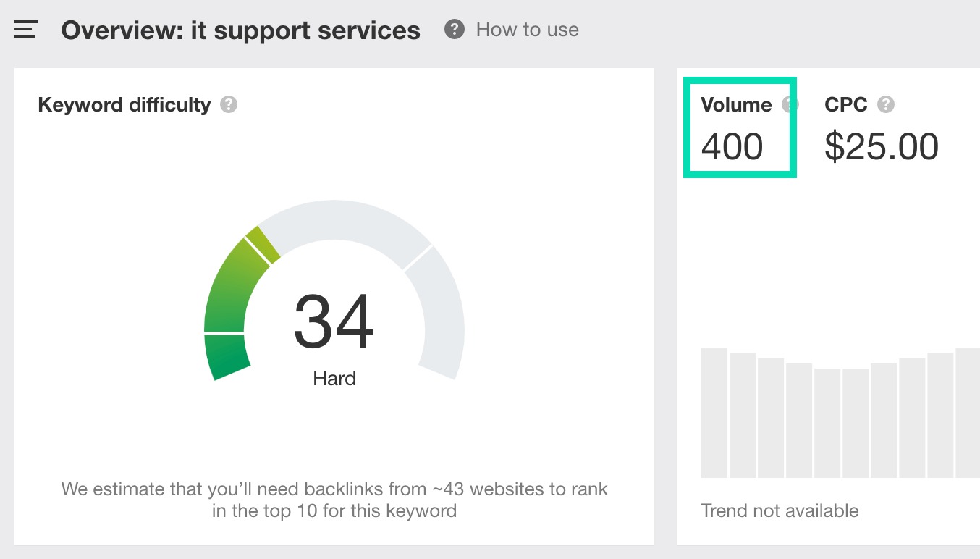Click the Trend not available text
Image resolution: width=980 pixels, height=559 pixels.
[780, 510]
